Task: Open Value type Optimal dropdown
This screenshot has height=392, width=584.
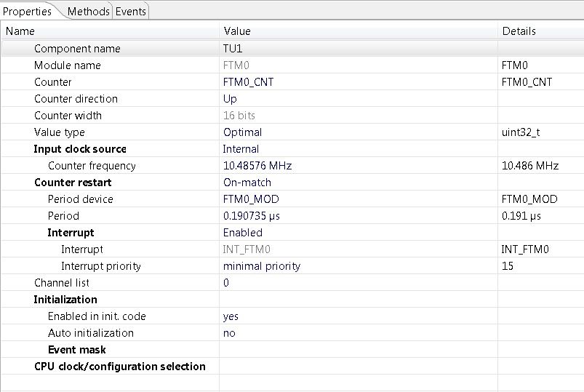Action: point(356,132)
